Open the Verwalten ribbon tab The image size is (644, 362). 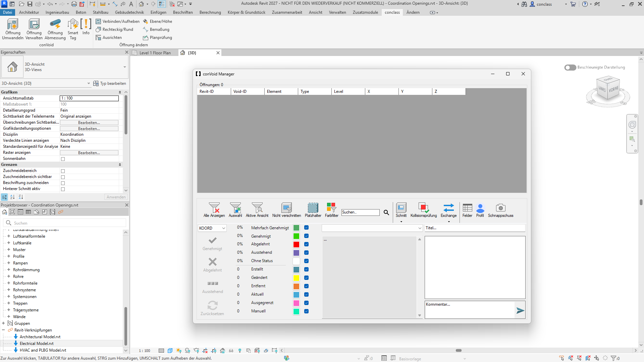pyautogui.click(x=337, y=12)
